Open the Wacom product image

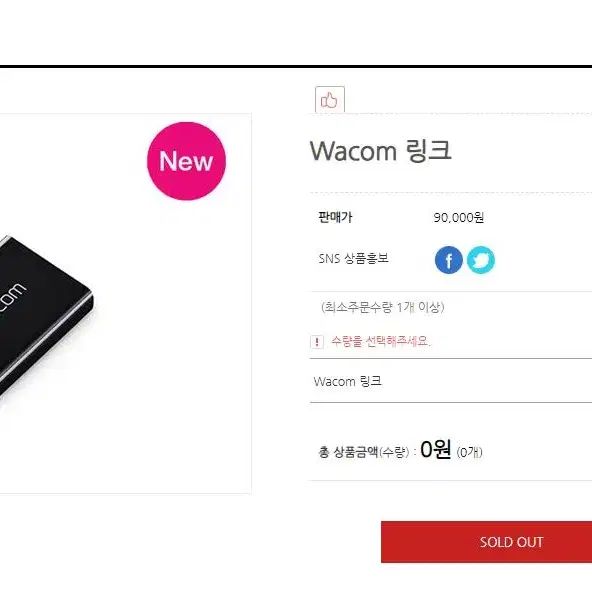pyautogui.click(x=126, y=303)
